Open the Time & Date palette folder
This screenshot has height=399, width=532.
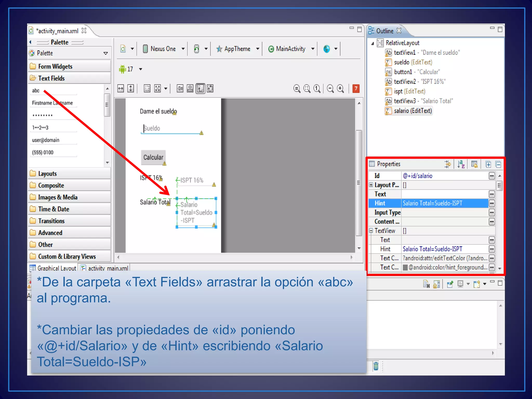pos(69,209)
